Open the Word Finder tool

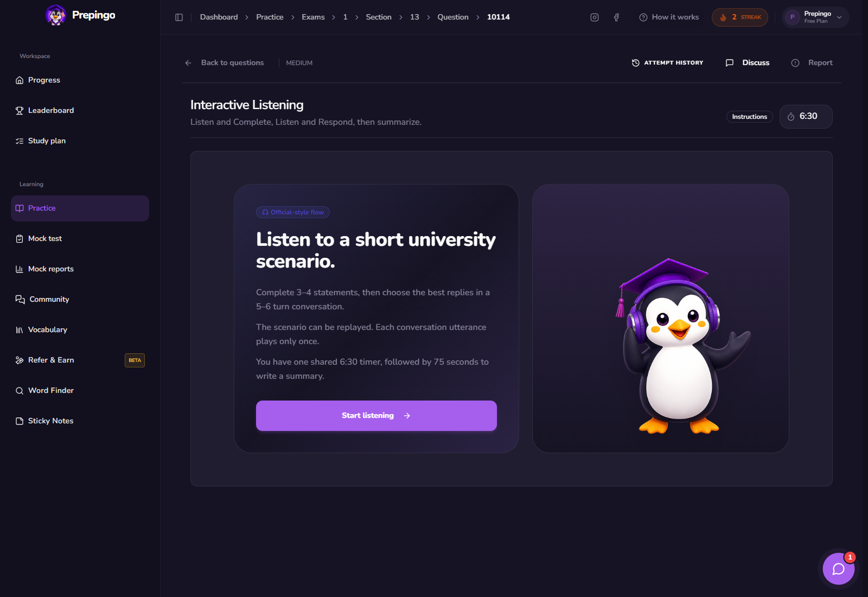(x=80, y=391)
